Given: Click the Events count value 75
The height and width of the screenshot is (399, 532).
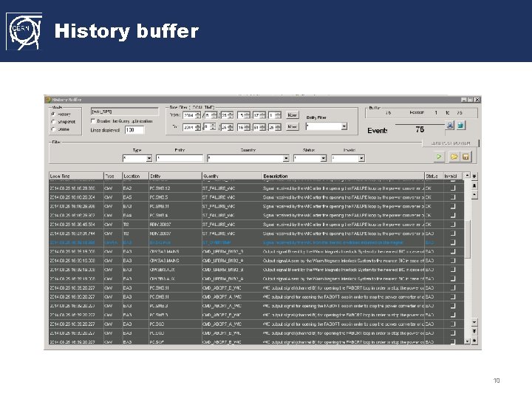Looking at the screenshot, I should (420, 129).
